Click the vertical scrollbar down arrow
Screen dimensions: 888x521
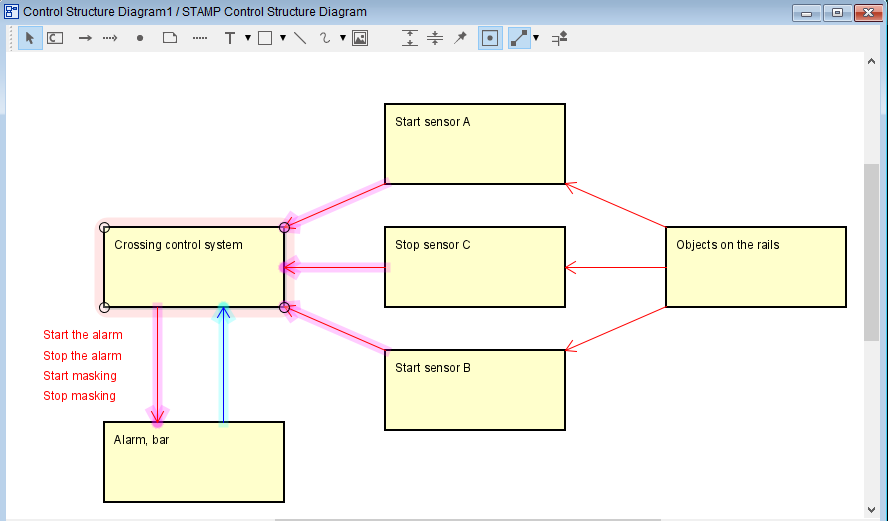[x=871, y=510]
